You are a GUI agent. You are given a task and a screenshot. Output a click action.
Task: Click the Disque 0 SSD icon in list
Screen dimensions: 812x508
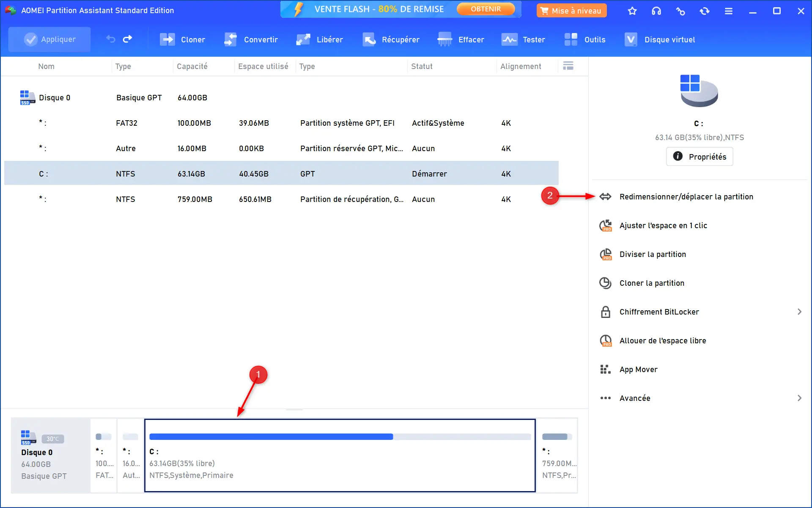(27, 98)
